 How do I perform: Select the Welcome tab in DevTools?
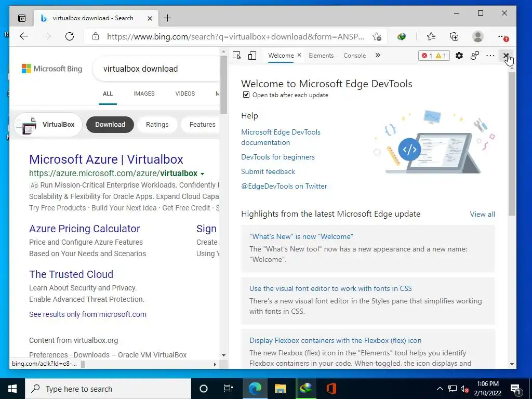(x=281, y=55)
